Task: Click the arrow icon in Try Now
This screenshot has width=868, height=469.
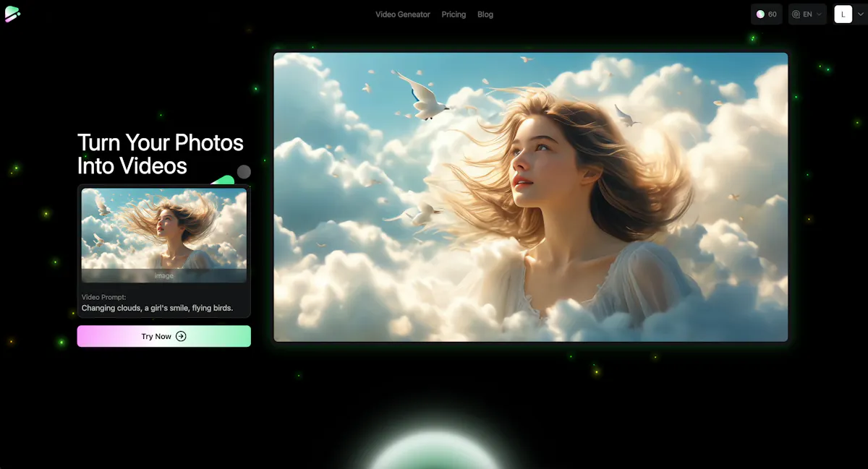Action: (x=181, y=336)
